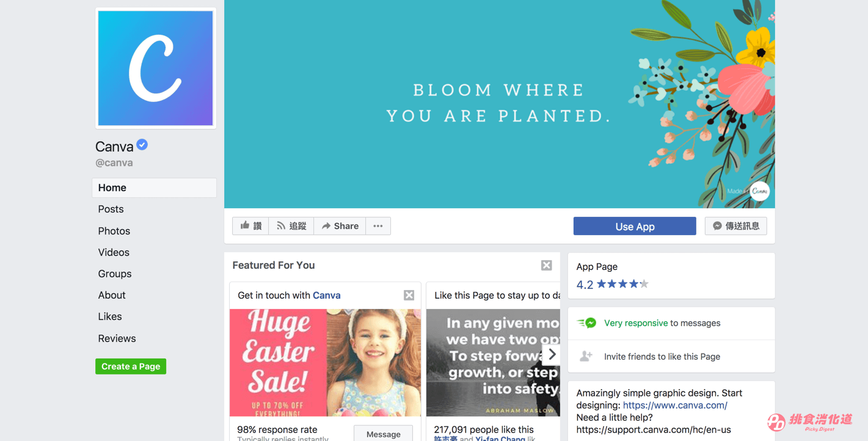
Task: Click the green Create a Page button
Action: [131, 366]
